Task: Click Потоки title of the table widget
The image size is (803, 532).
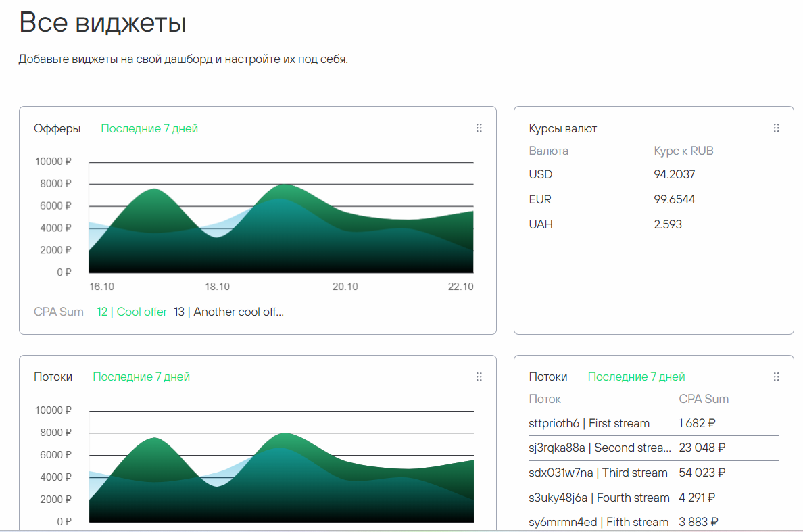Action: [548, 377]
